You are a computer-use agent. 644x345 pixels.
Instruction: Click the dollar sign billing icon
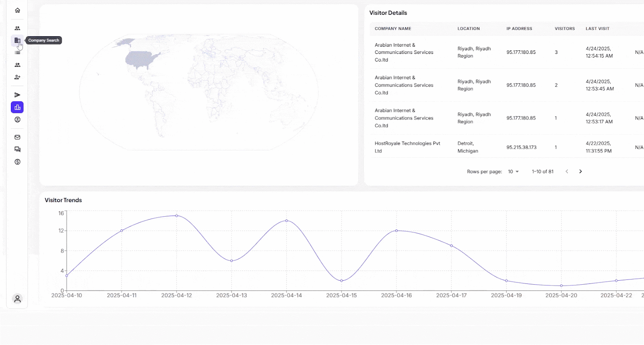point(17,162)
